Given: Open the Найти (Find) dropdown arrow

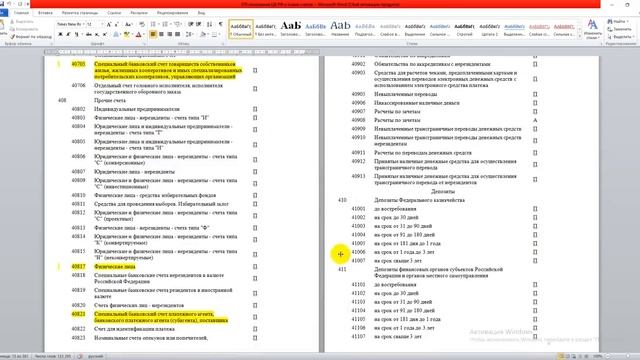Looking at the screenshot, I should click(629, 21).
